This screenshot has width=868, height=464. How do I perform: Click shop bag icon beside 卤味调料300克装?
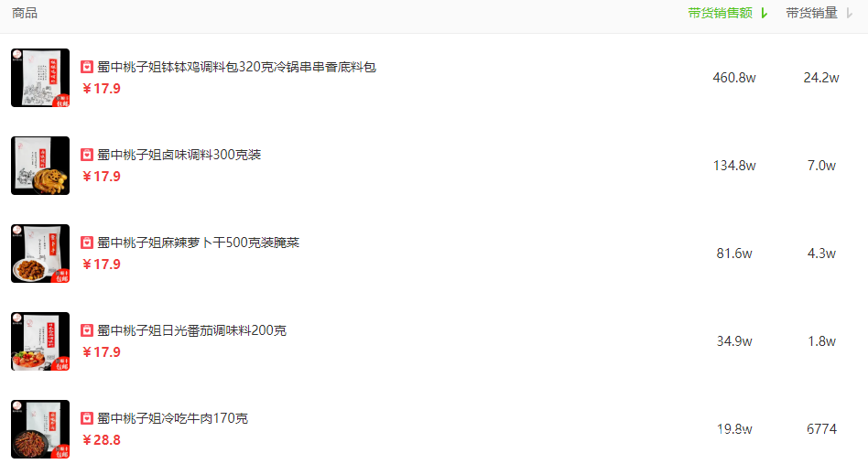pyautogui.click(x=87, y=155)
